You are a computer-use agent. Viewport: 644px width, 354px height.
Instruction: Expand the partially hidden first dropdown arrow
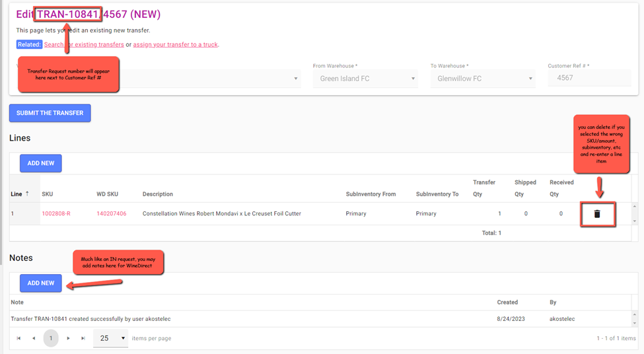296,79
